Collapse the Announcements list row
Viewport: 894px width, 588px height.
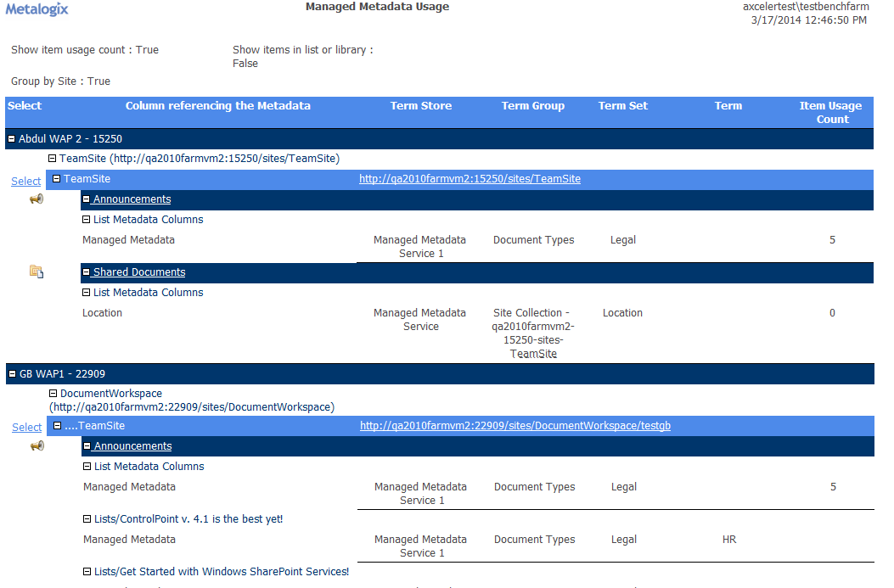tap(86, 199)
